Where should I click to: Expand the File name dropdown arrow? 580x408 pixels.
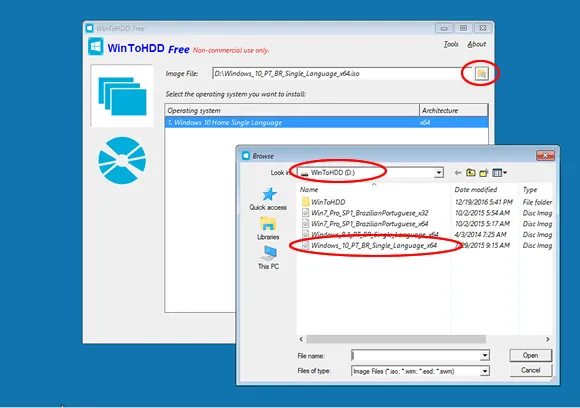[x=485, y=355]
